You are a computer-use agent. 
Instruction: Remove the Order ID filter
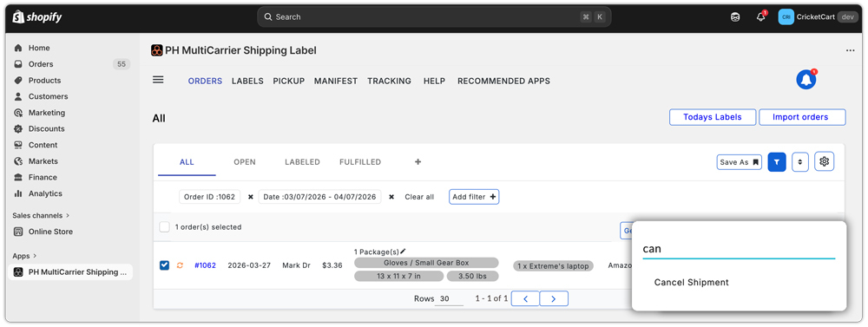(x=250, y=197)
